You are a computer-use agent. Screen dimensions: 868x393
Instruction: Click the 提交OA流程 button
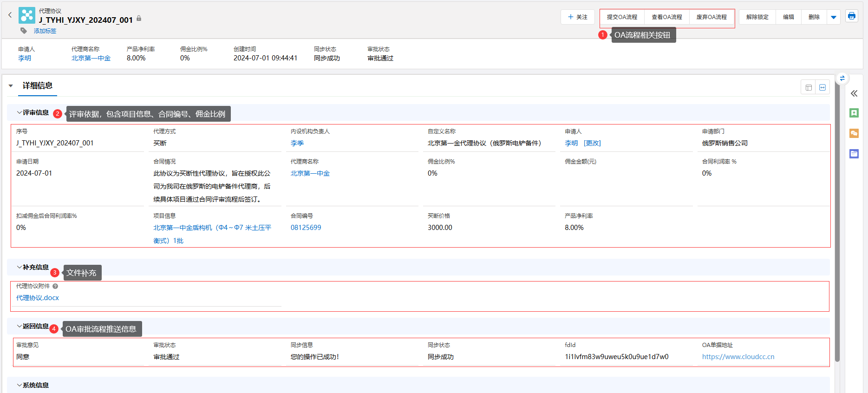click(622, 17)
